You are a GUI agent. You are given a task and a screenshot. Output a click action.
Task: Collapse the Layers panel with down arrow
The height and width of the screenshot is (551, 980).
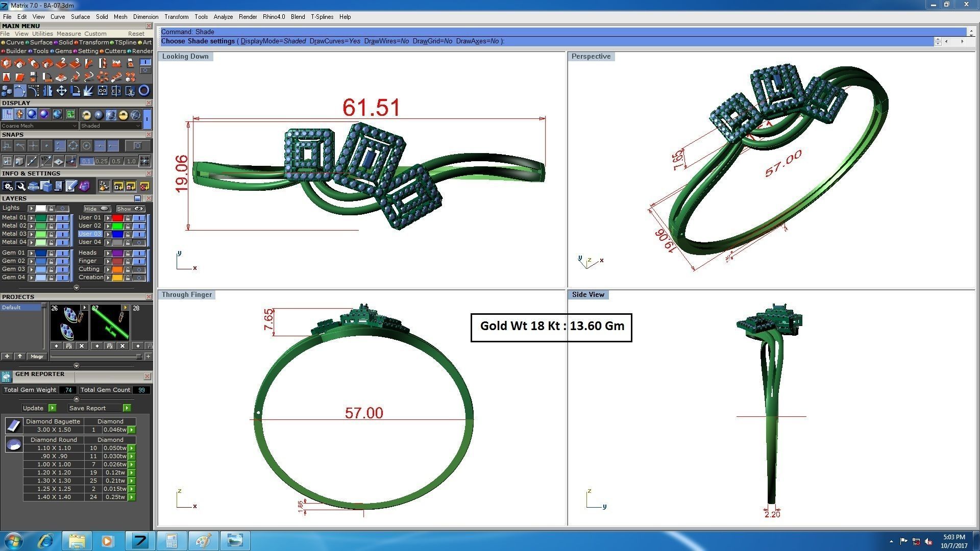click(x=77, y=288)
